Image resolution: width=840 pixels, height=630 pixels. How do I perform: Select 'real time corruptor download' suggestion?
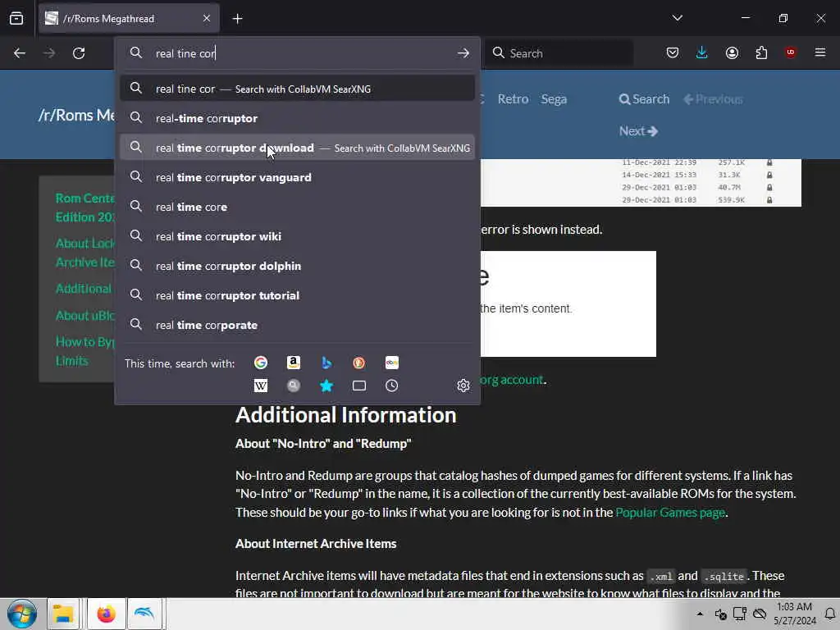297,148
